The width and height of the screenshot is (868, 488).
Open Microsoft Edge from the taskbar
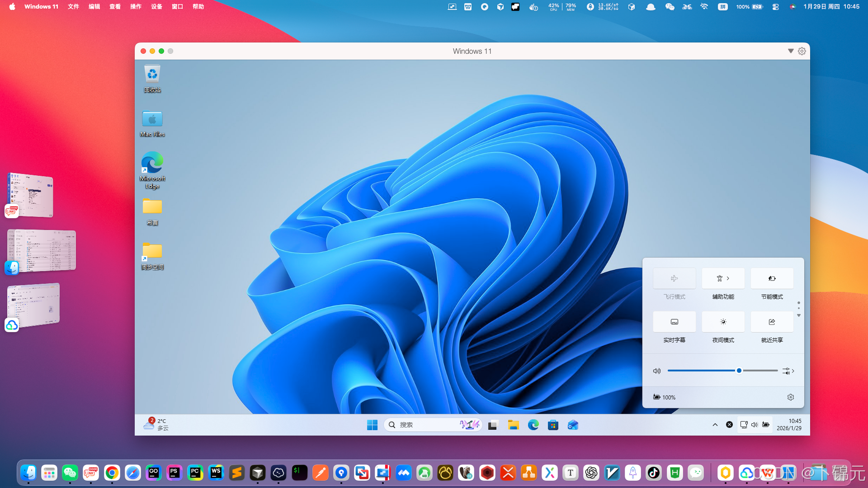tap(533, 425)
